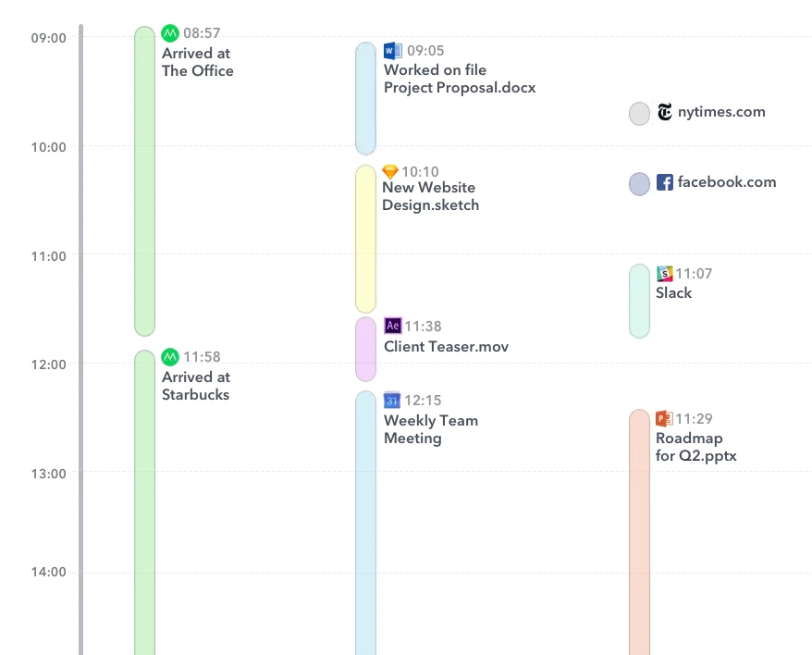Viewport: 812px width, 655px height.
Task: Select the green Starbucks location bar
Action: pyautogui.click(x=144, y=502)
